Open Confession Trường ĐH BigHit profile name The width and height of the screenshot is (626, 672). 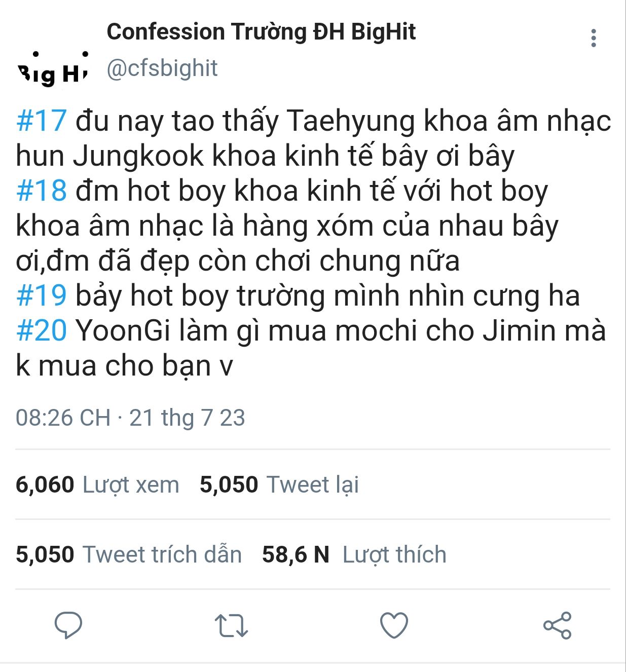261,32
